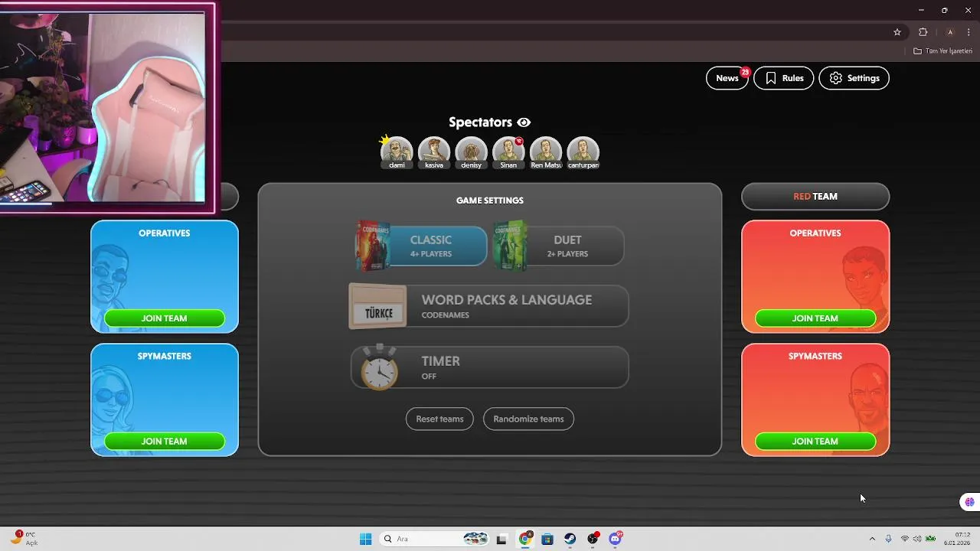Image resolution: width=980 pixels, height=551 pixels.
Task: Open Tüm Yer İşaretleri bookmarks folder
Action: click(943, 51)
